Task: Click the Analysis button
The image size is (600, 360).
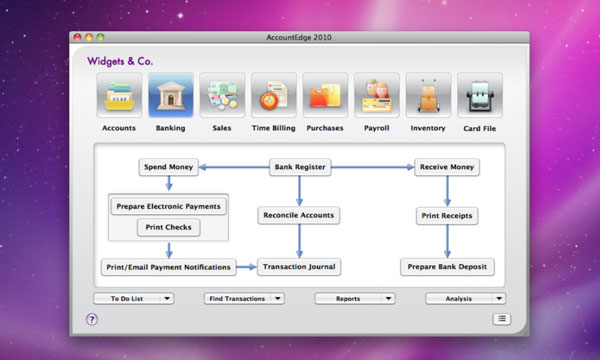Action: (x=459, y=298)
